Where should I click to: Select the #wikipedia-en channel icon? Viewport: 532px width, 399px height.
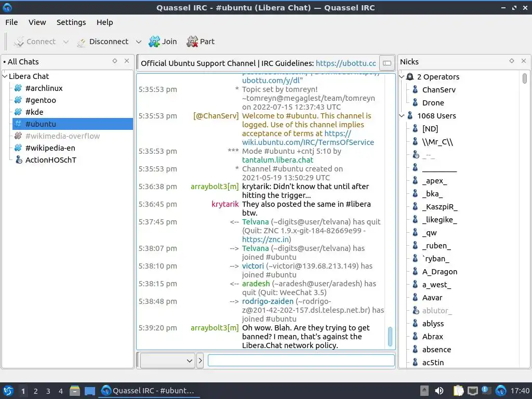18,148
